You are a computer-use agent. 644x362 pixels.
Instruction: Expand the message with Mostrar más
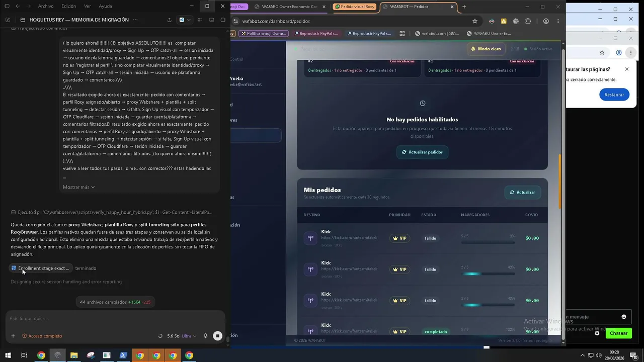(78, 187)
